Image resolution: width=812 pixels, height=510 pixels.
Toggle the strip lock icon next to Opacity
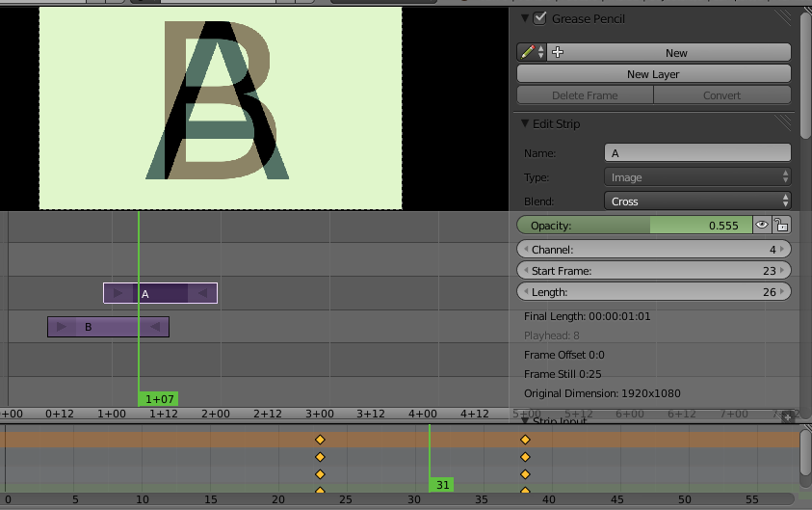coord(781,225)
